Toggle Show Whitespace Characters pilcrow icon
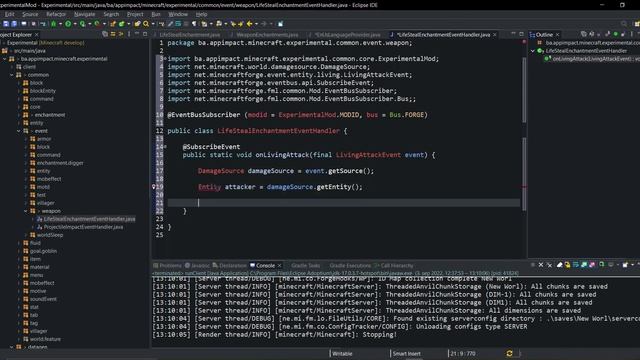 pos(194,24)
